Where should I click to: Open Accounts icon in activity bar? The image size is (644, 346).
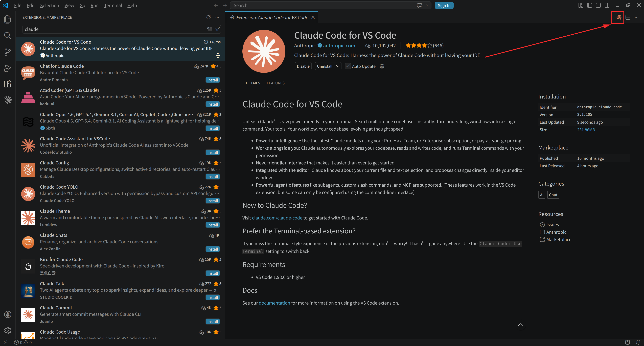coord(8,314)
